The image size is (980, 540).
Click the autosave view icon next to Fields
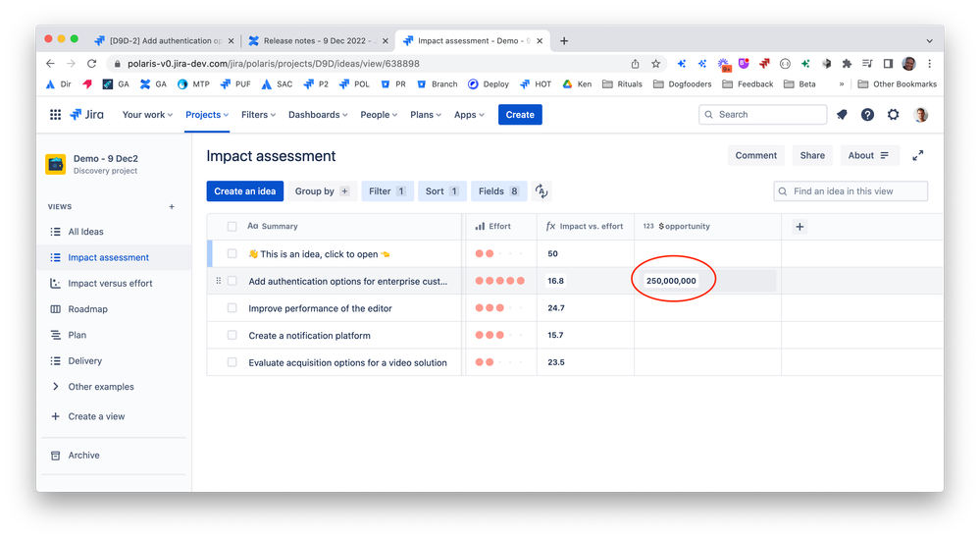(542, 191)
